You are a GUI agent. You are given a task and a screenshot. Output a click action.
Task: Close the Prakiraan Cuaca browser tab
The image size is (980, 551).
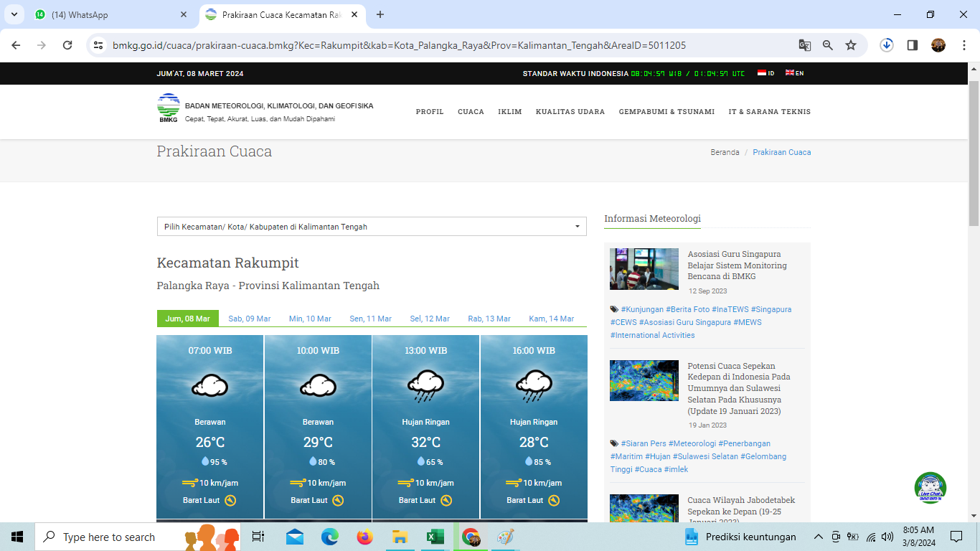click(x=353, y=14)
